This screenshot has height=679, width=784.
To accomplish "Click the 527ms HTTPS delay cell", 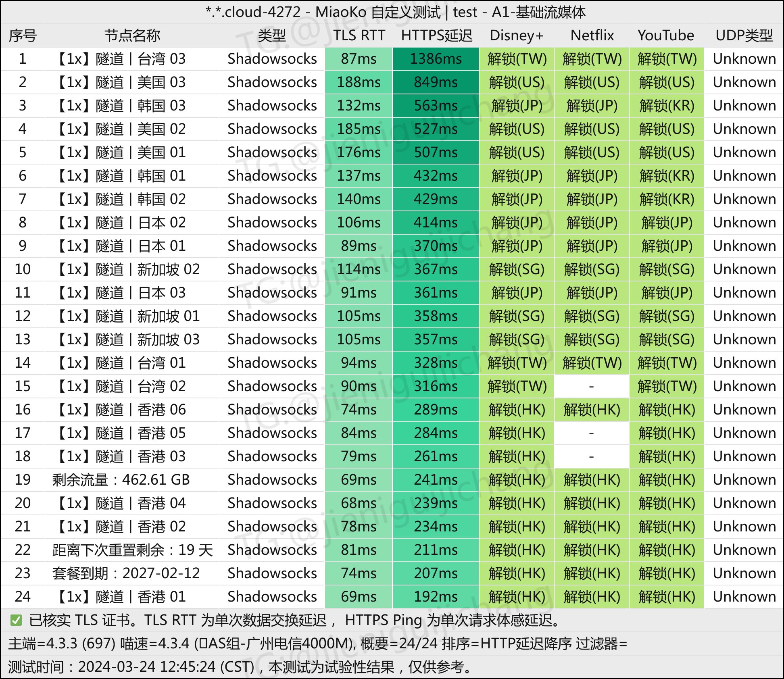I will [436, 129].
